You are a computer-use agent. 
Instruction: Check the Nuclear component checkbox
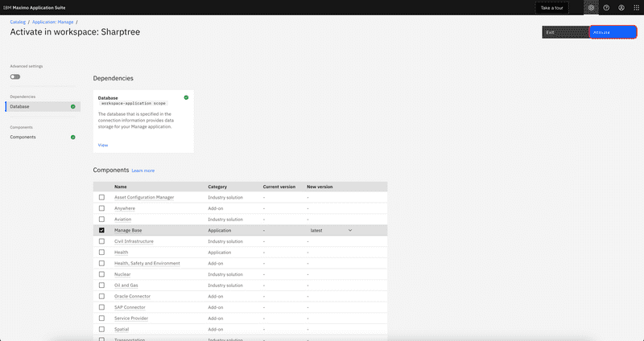click(101, 274)
